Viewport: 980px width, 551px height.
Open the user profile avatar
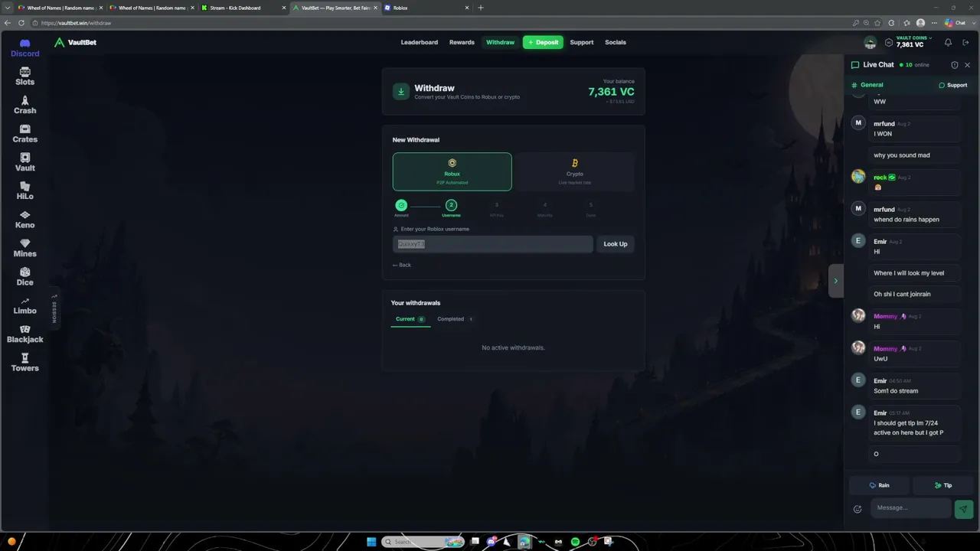tap(870, 43)
